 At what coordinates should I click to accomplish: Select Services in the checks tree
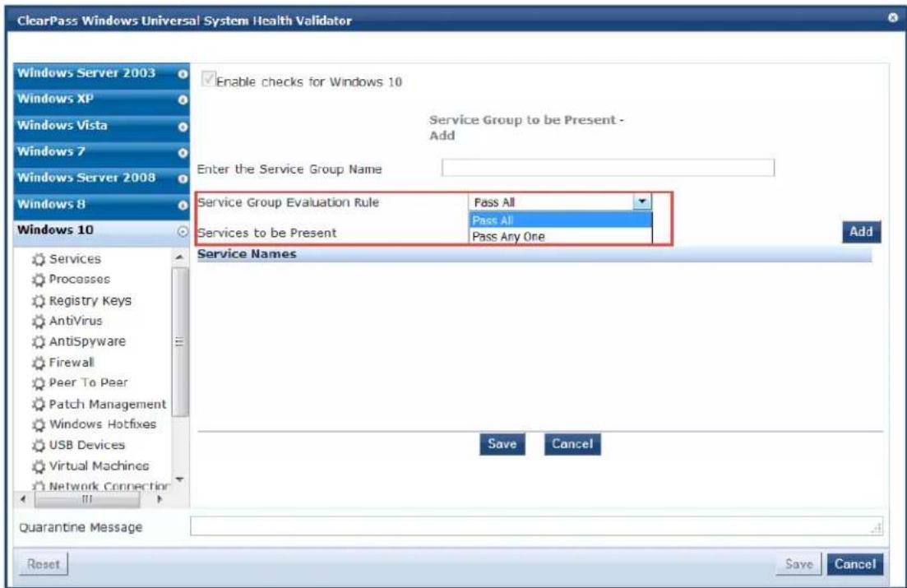[75, 259]
